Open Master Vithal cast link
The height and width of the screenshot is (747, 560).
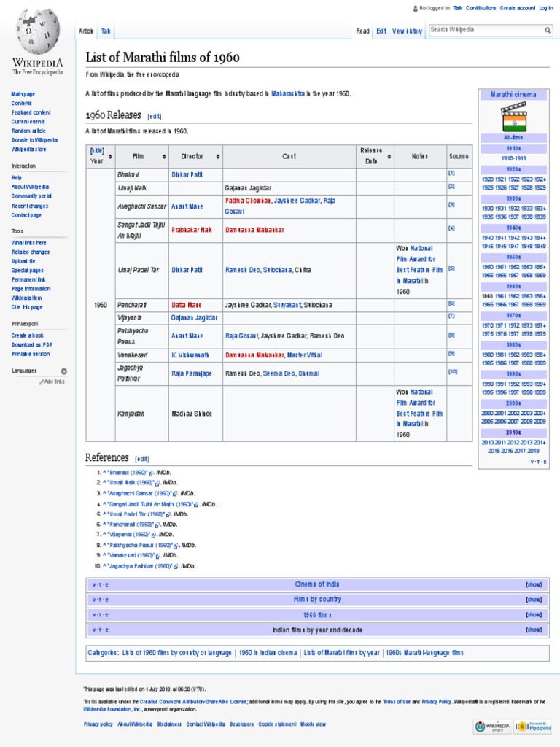click(x=305, y=355)
